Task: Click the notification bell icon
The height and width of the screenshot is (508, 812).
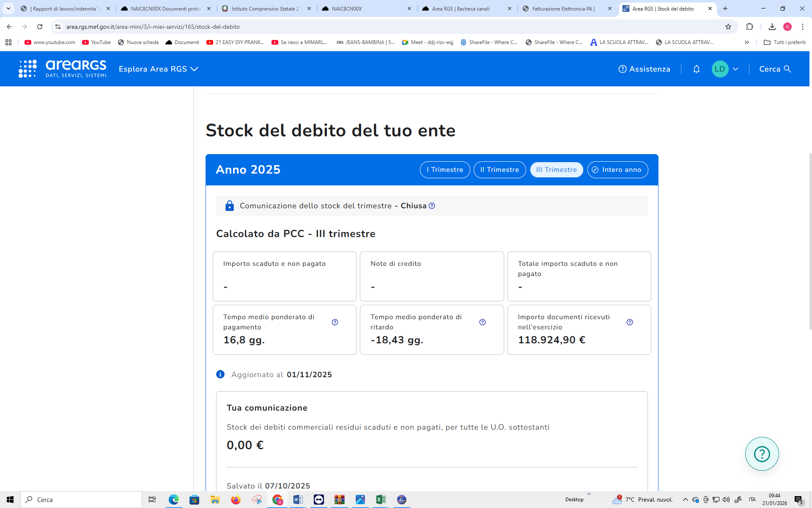Action: [x=696, y=69]
